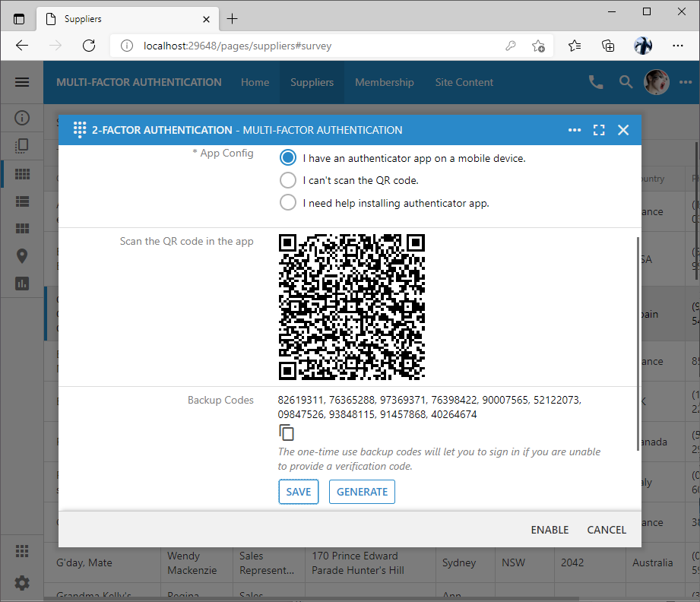
Task: Switch to list view icon in sidebar
Action: pos(22,201)
